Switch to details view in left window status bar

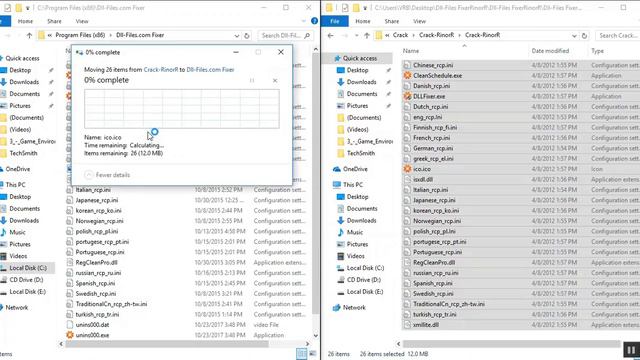point(301,354)
